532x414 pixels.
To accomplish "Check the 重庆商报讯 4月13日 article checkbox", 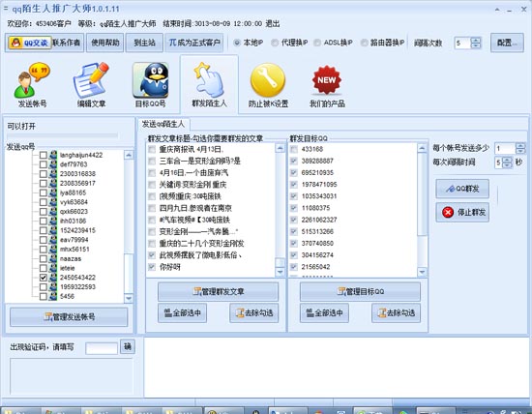I will [152, 149].
